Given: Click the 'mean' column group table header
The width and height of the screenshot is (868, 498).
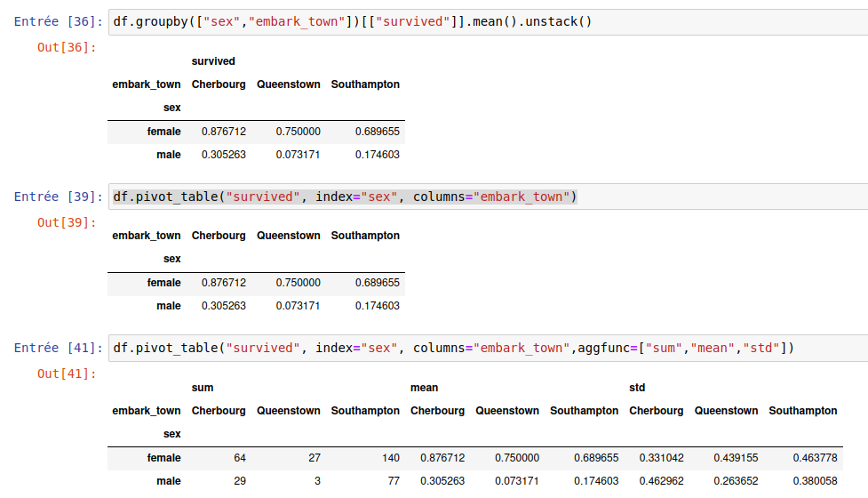Looking at the screenshot, I should pos(424,388).
